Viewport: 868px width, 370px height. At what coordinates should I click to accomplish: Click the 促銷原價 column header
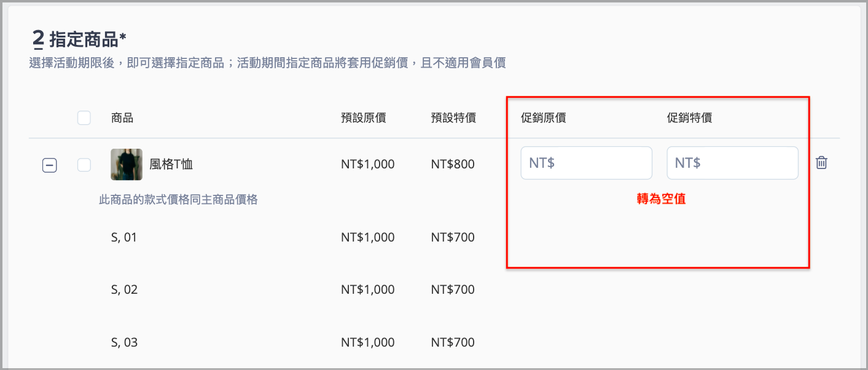544,118
